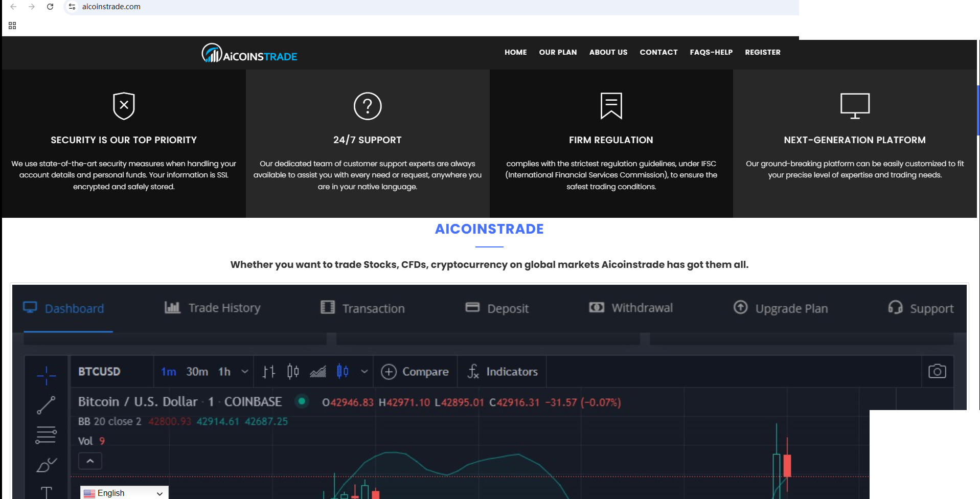980x499 pixels.
Task: Collapse the indicator legend with caret button
Action: [90, 461]
